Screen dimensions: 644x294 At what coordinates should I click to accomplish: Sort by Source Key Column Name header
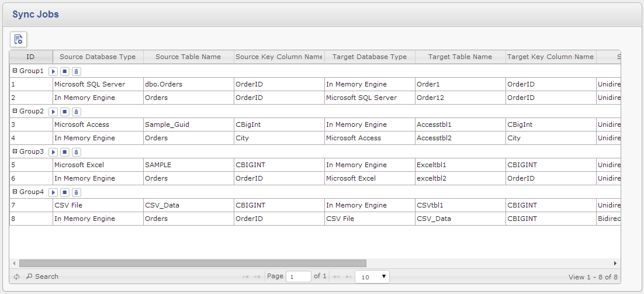[279, 57]
